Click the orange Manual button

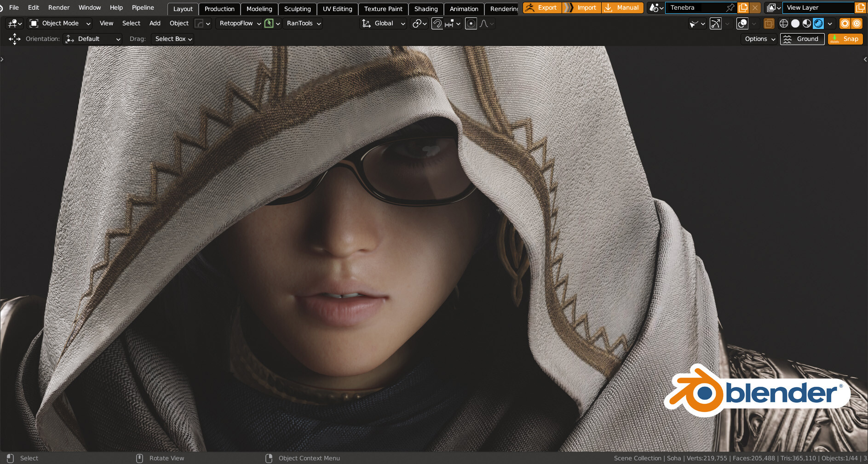coord(622,8)
